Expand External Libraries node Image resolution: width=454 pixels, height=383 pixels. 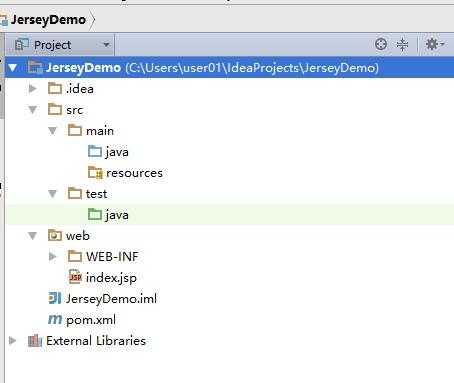pos(12,340)
